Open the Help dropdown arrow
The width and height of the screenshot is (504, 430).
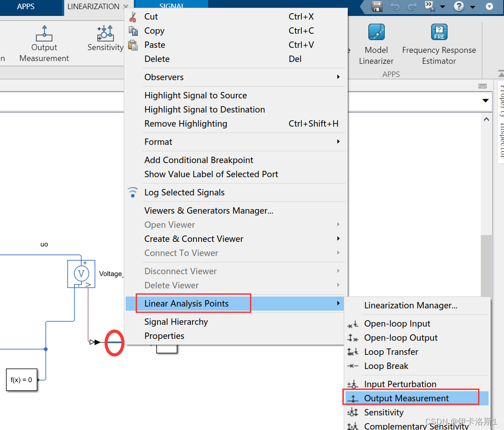coord(473,7)
